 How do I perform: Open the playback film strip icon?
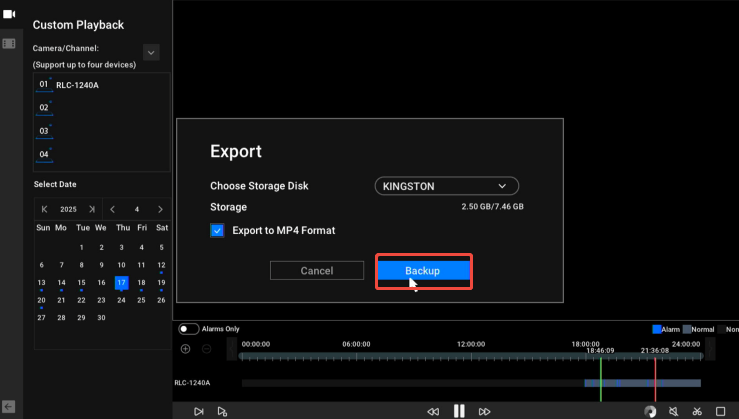[9, 44]
